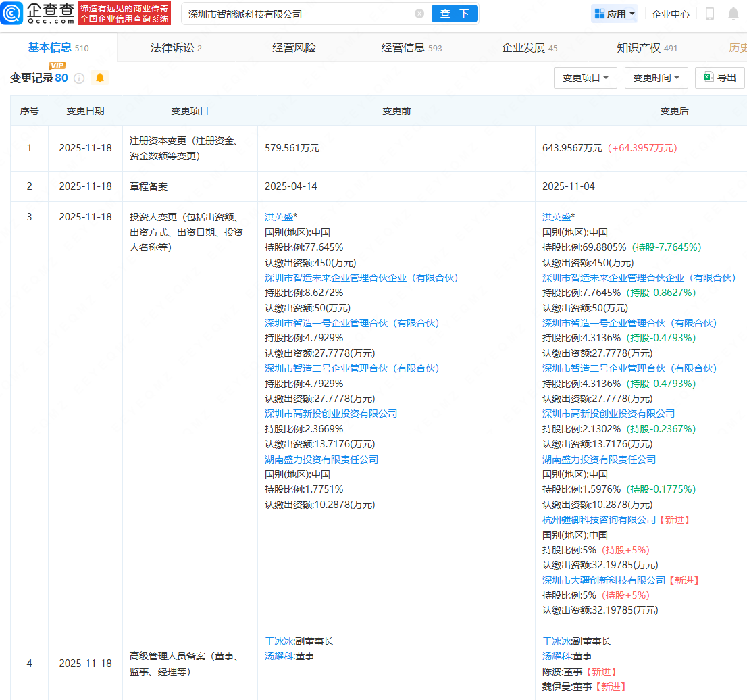Click the VIP badge above 变更记录

[x=57, y=66]
